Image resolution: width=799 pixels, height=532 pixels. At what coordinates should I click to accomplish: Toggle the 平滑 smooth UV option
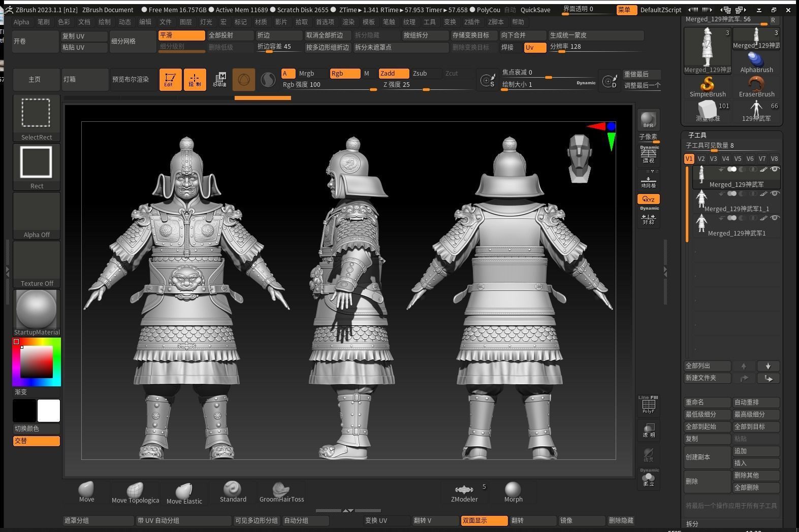click(x=182, y=35)
